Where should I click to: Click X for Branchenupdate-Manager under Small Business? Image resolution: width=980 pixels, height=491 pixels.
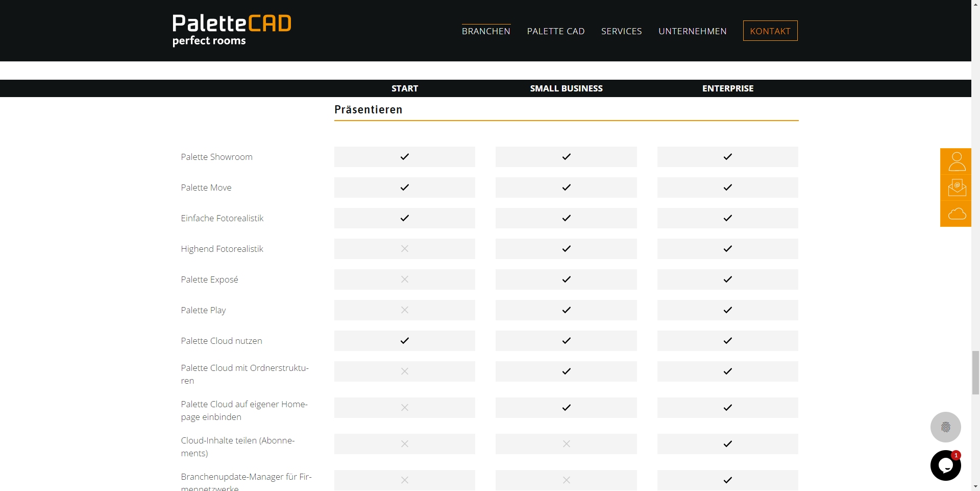click(566, 480)
